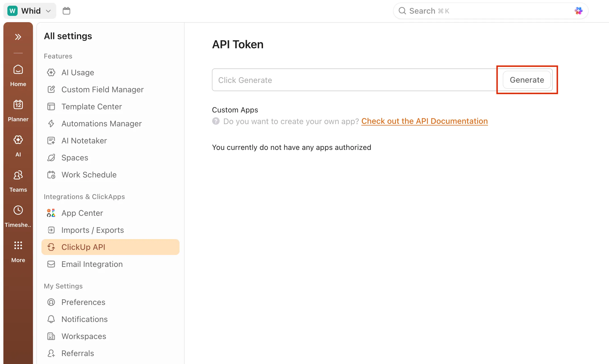
Task: Click the Imports / Exports arrow icon
Action: coord(51,230)
